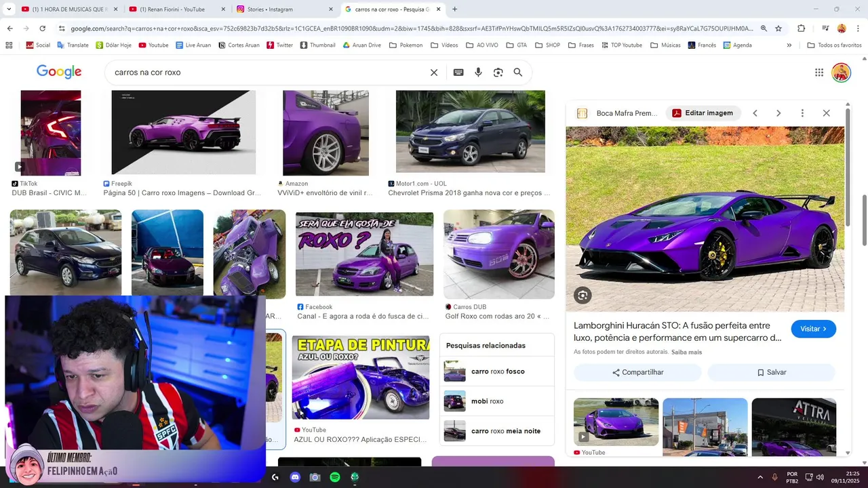Screen dimensions: 868x488
Task: Open the Chevrolet Prisma 2018 image result
Action: pos(470,131)
